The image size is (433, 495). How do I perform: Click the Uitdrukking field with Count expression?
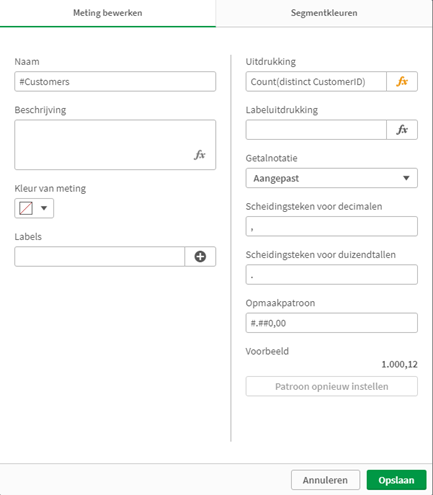pos(316,81)
